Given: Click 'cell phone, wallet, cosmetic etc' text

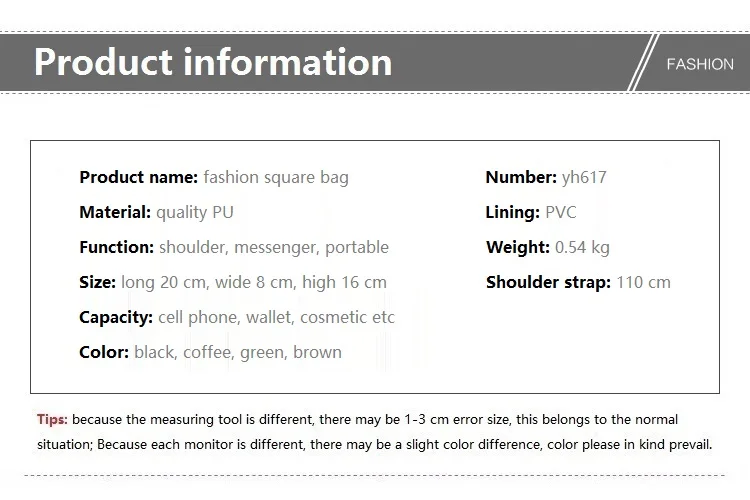Looking at the screenshot, I should 276,317.
